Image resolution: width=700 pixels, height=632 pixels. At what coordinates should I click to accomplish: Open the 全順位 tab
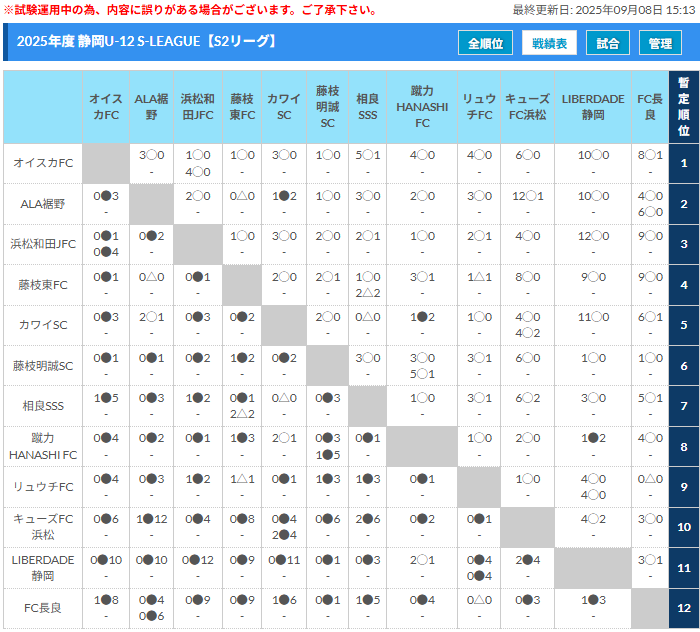coord(486,43)
